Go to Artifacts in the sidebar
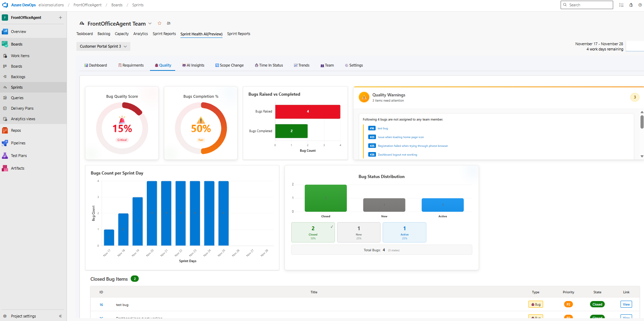644x321 pixels. (18, 168)
